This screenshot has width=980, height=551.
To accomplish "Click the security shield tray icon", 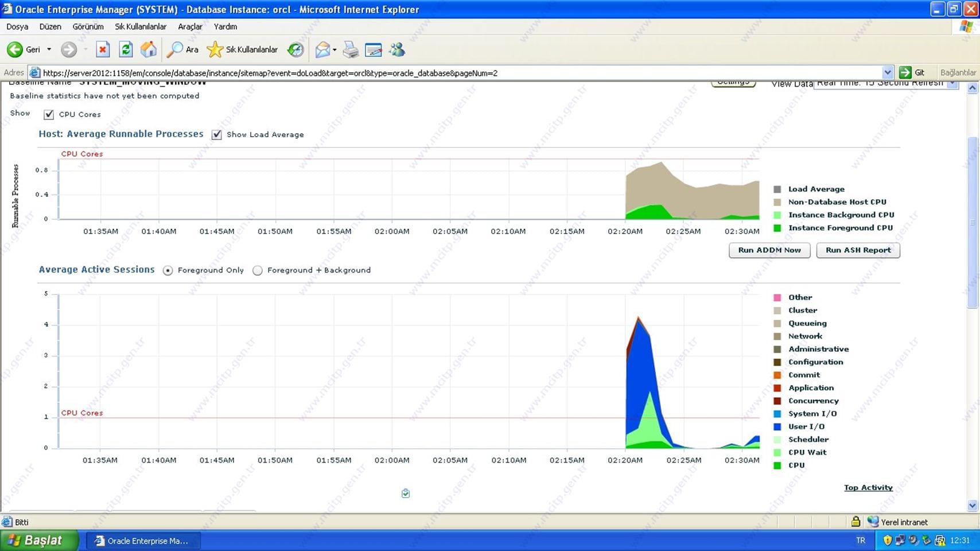I will [x=887, y=540].
